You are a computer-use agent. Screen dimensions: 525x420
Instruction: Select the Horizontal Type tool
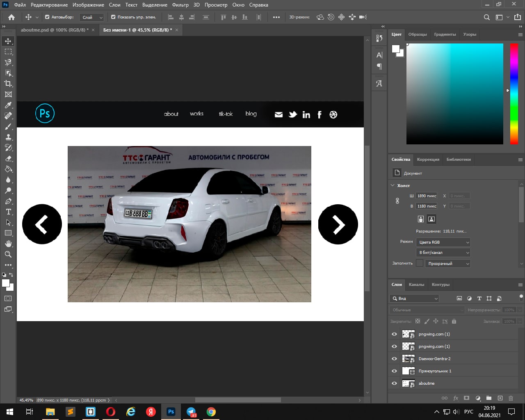click(x=8, y=212)
